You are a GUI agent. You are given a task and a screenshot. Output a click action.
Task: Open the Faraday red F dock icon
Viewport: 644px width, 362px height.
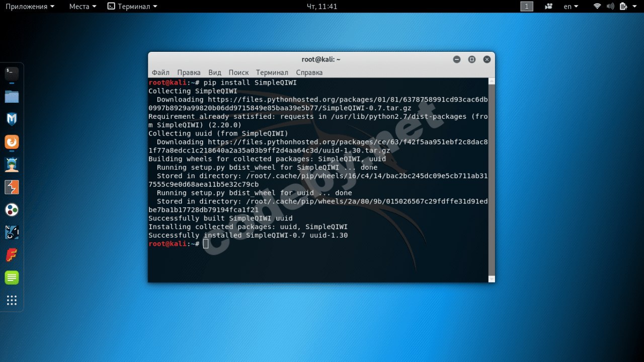pyautogui.click(x=12, y=255)
